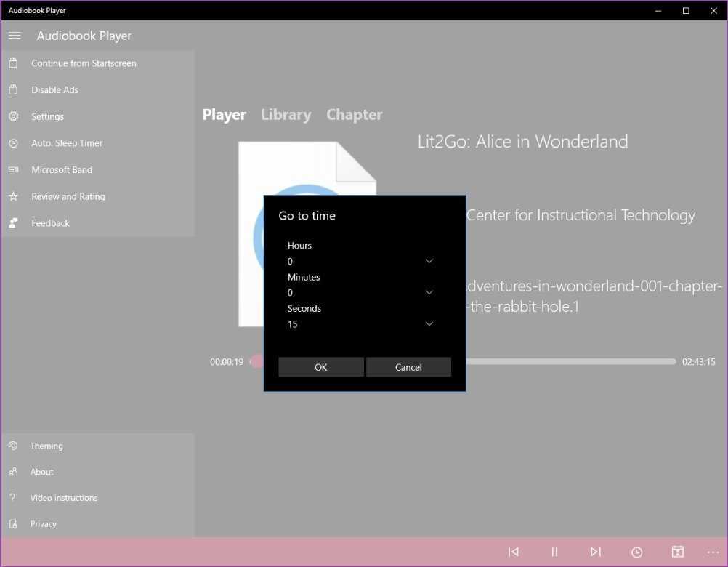
Task: Expand the Hours dropdown
Action: (360, 261)
